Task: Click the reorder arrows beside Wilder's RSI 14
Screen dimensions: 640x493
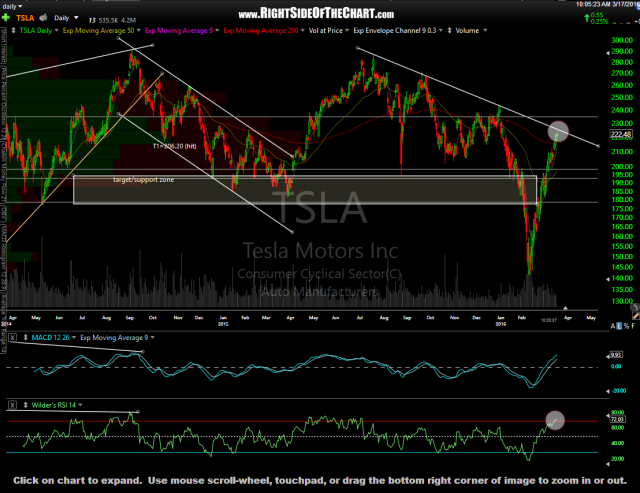Action: [25, 405]
